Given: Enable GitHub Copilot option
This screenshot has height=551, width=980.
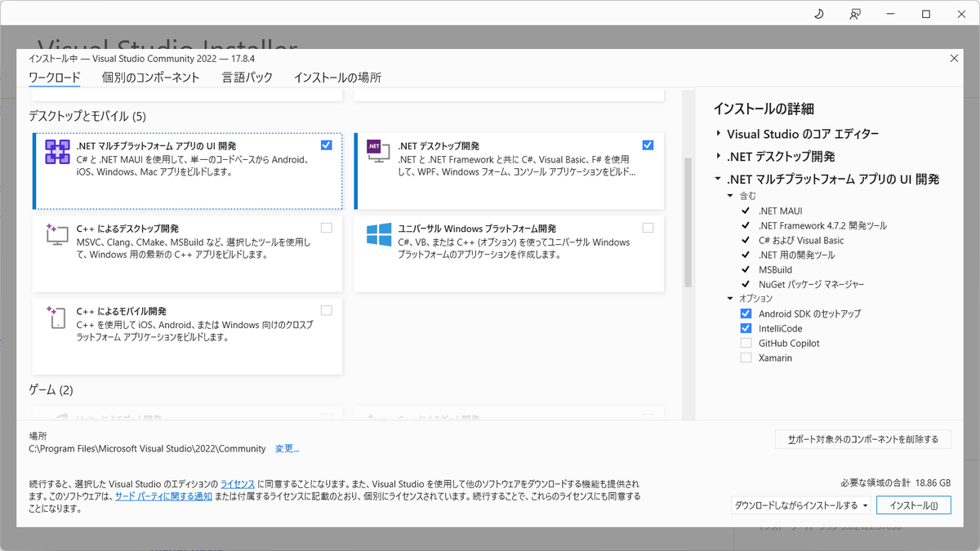Looking at the screenshot, I should pyautogui.click(x=746, y=343).
